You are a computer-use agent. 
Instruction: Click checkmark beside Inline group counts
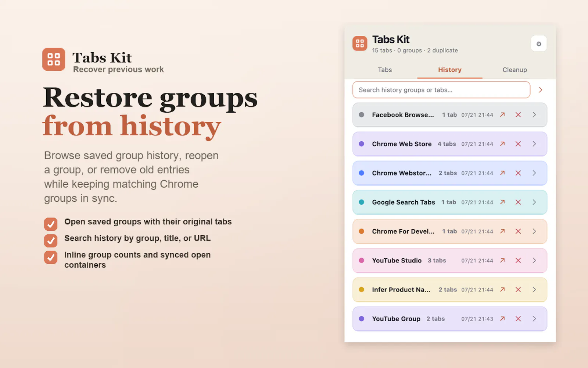coord(51,257)
